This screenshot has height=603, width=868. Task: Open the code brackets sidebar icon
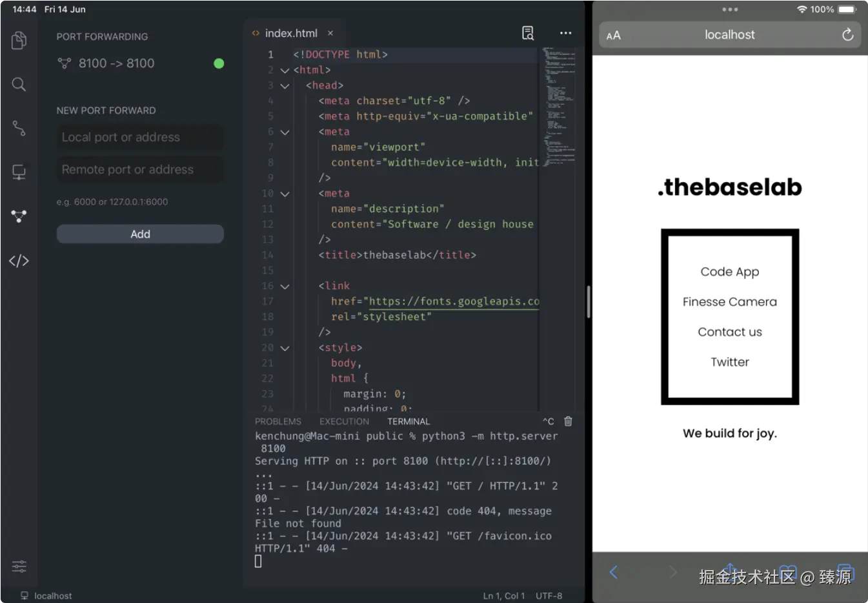click(x=19, y=261)
